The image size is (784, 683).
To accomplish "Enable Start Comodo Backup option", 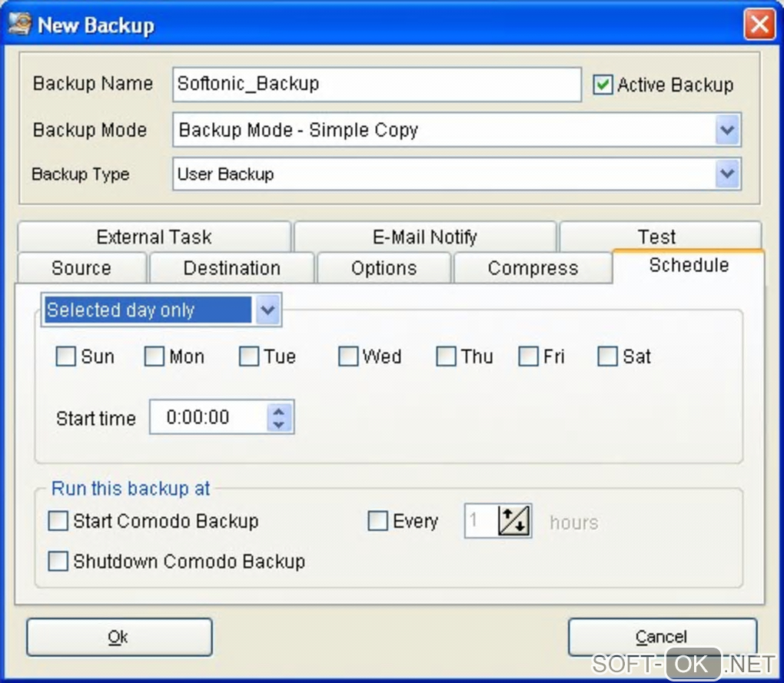I will click(58, 521).
